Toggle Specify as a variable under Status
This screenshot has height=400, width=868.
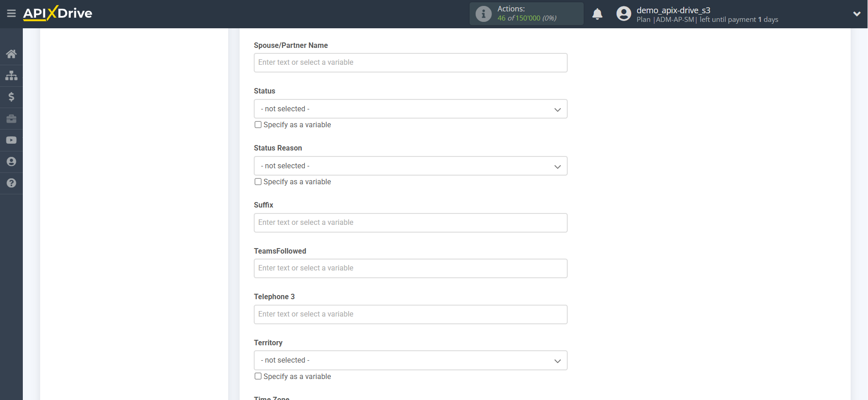258,125
